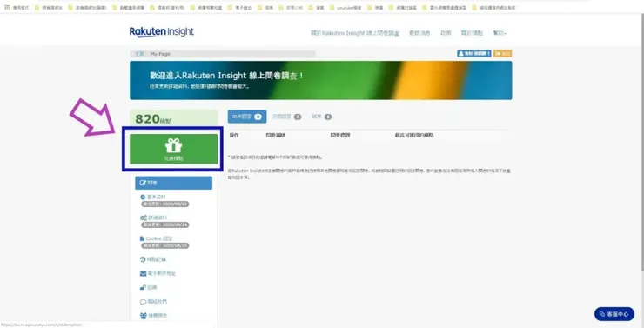
Task: Click the envelope icon for 電子郵件地址
Action: (x=143, y=273)
